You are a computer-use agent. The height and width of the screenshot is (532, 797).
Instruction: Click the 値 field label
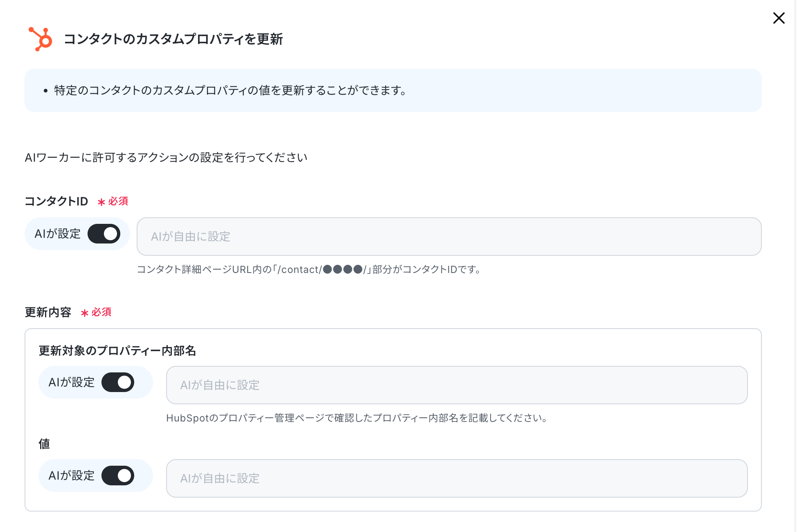point(44,444)
